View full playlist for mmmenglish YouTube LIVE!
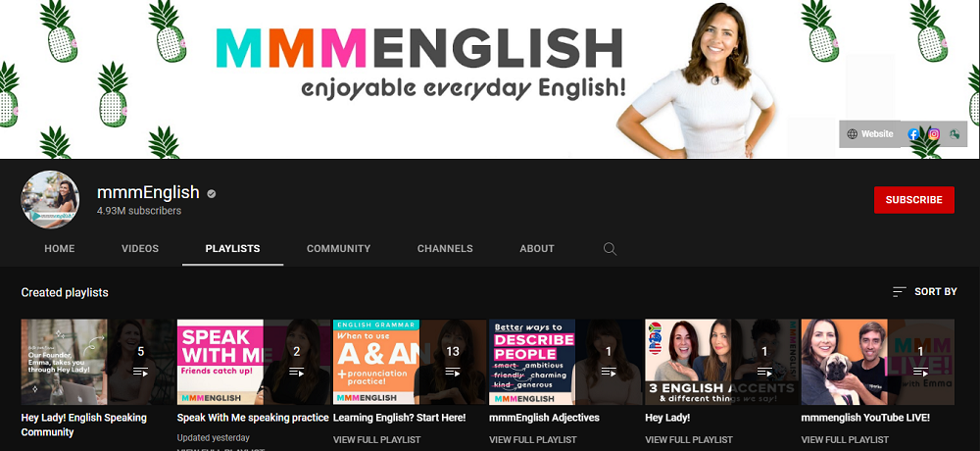The width and height of the screenshot is (980, 451). coord(845,440)
